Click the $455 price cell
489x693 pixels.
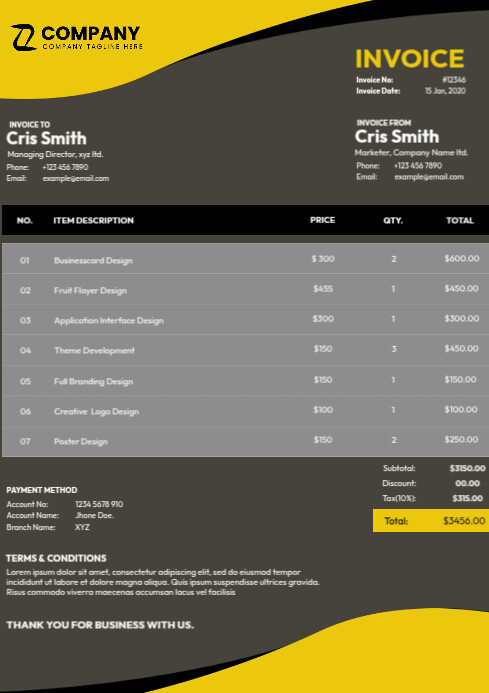[x=323, y=289]
